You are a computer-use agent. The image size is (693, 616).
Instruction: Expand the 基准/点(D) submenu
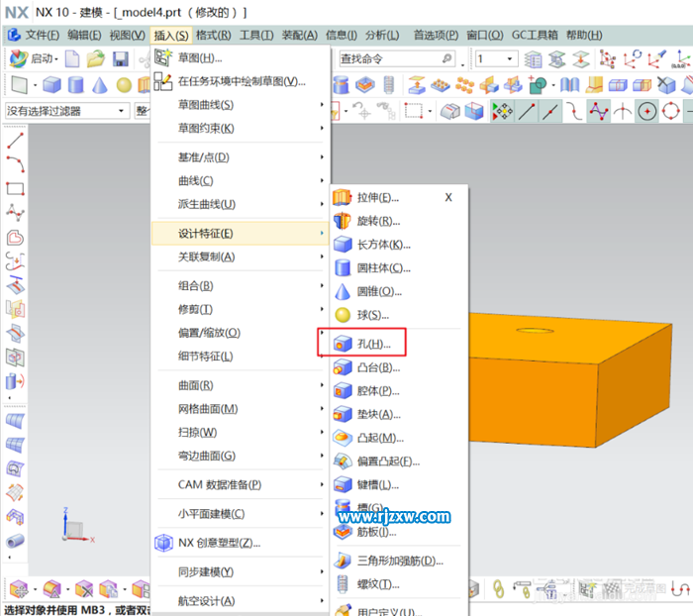tap(241, 157)
